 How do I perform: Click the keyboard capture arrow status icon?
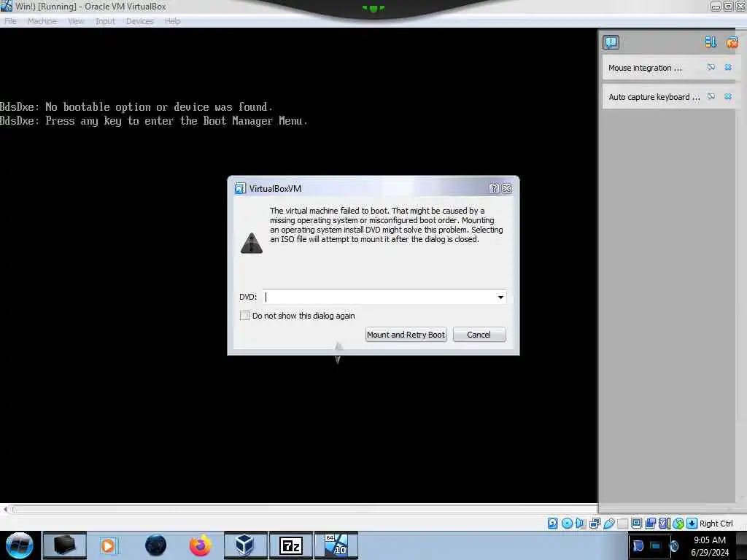click(x=692, y=524)
